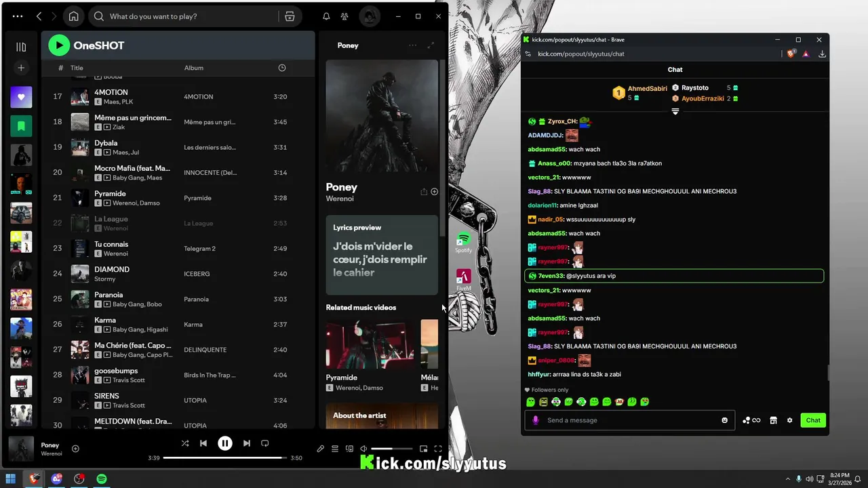Pause the current song
The image size is (868, 488).
pos(225,443)
